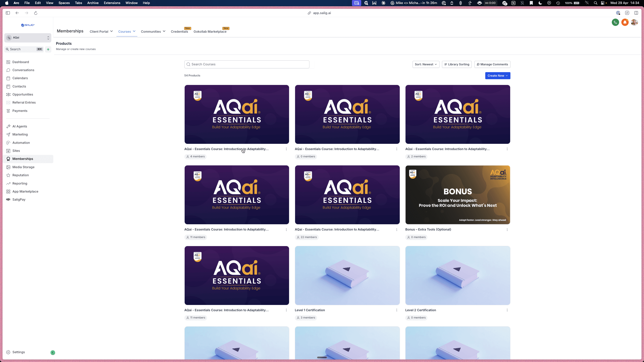The width and height of the screenshot is (644, 362).
Task: Click the Search Courses input field
Action: [x=247, y=64]
